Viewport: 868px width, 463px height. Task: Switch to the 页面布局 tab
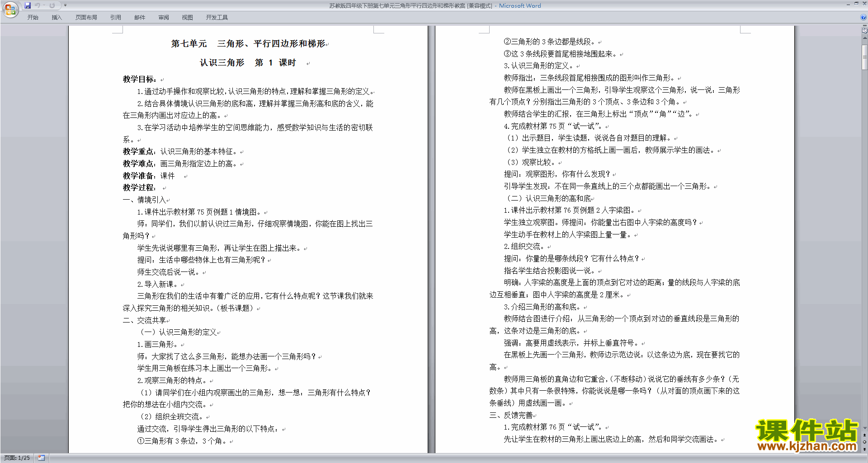(86, 17)
